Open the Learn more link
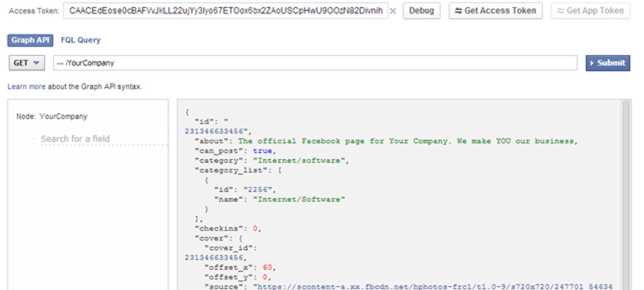 (26, 86)
